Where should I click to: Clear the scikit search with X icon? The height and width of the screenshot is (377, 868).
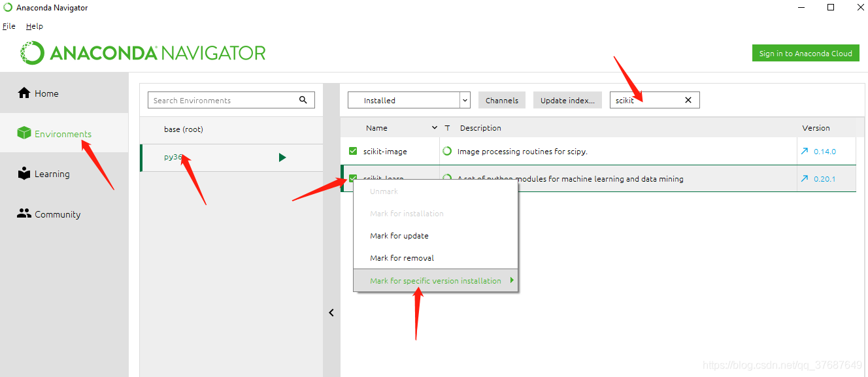pos(688,100)
